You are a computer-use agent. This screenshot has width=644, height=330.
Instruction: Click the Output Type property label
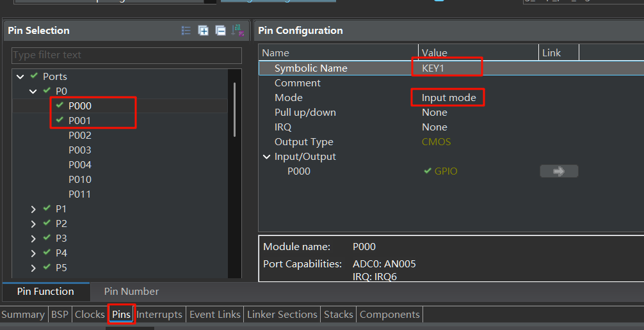point(304,142)
